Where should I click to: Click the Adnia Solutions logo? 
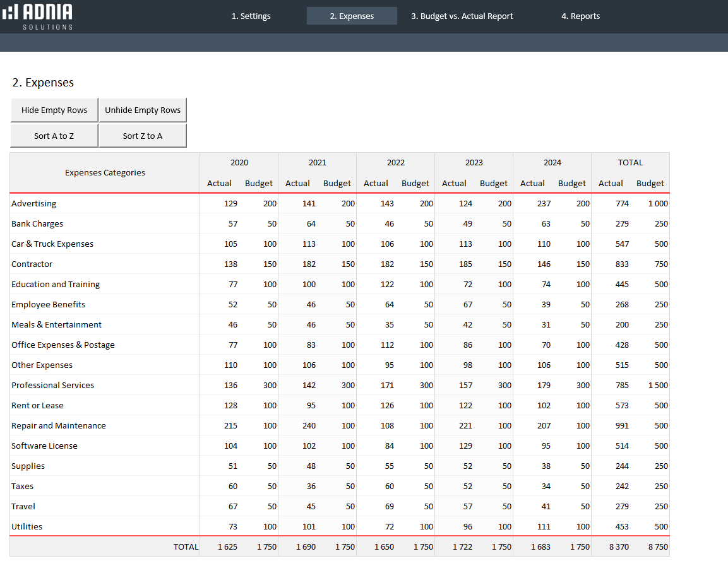pyautogui.click(x=38, y=16)
